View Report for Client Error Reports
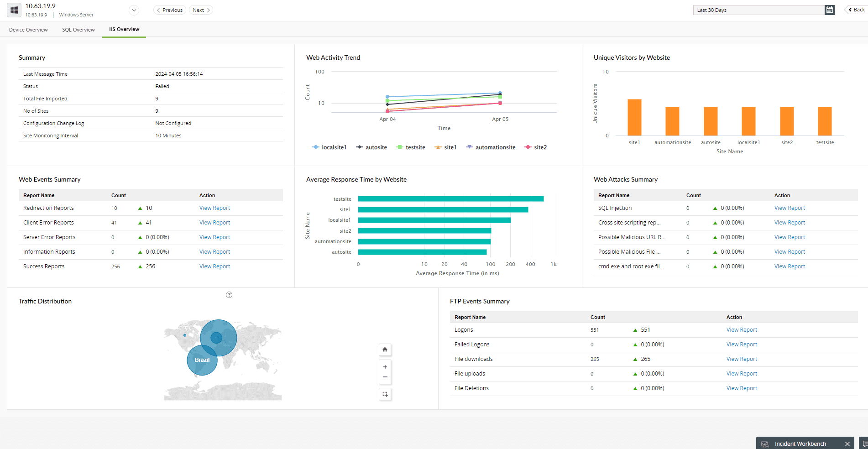 coord(214,223)
